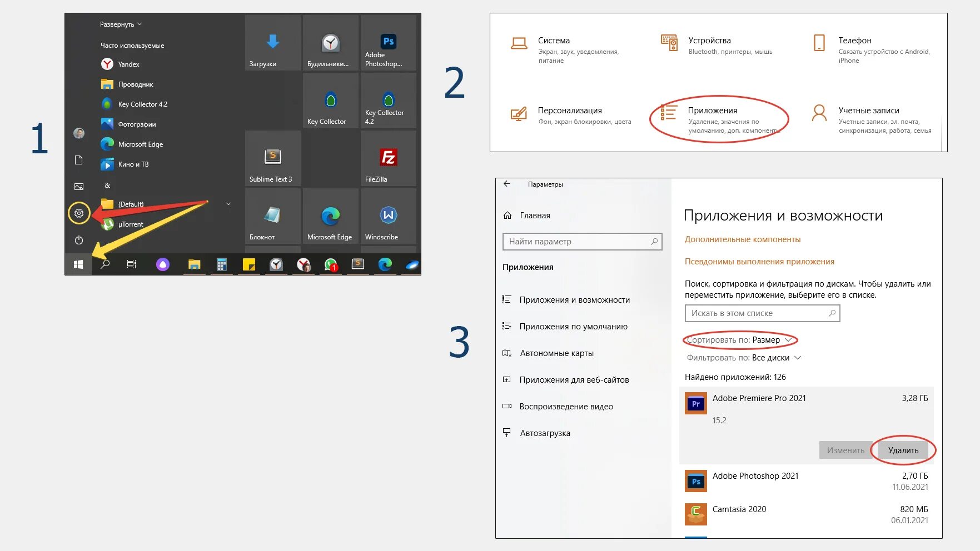Launch the Windscribe tile
The width and height of the screenshot is (980, 551).
pyautogui.click(x=389, y=216)
